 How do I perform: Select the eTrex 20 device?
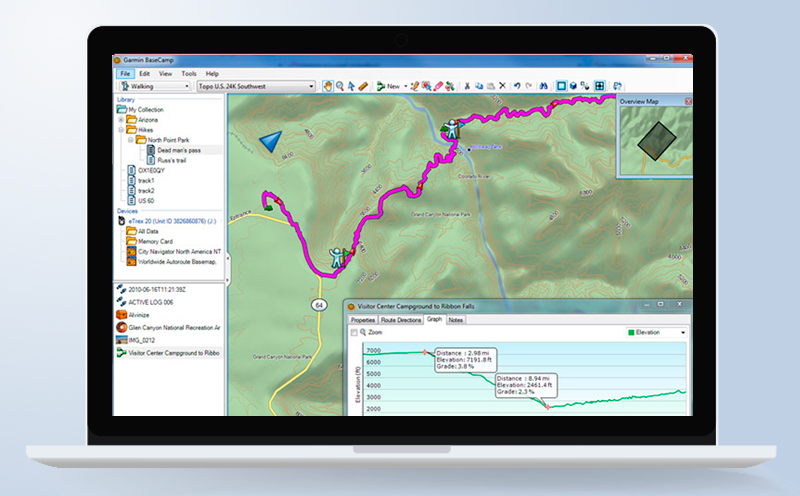tap(172, 221)
